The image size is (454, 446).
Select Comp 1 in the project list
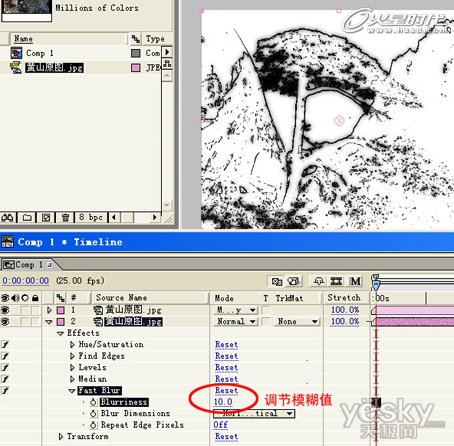coord(40,53)
